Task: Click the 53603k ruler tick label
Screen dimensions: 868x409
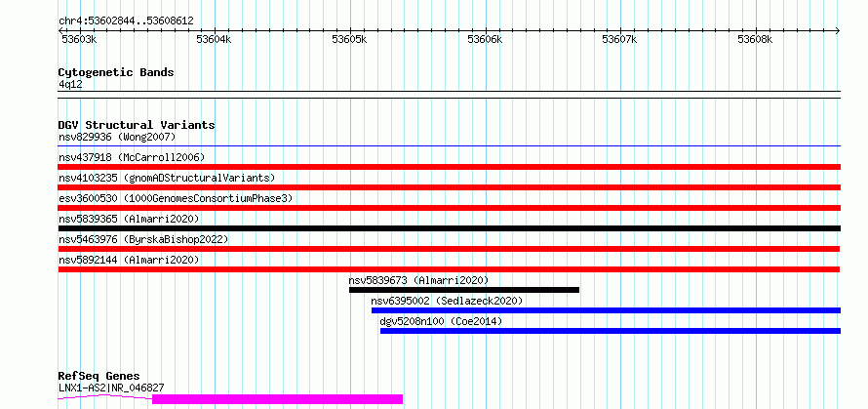Action: click(79, 39)
